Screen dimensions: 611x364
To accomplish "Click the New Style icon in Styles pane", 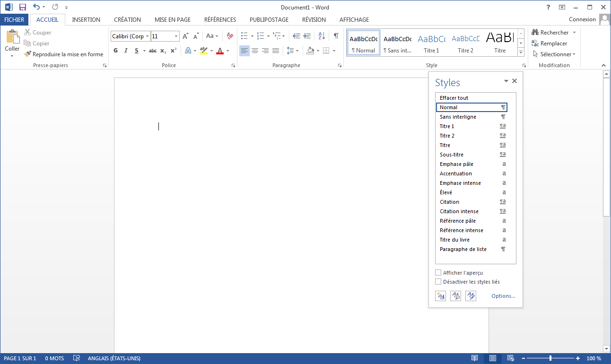I will tap(440, 296).
